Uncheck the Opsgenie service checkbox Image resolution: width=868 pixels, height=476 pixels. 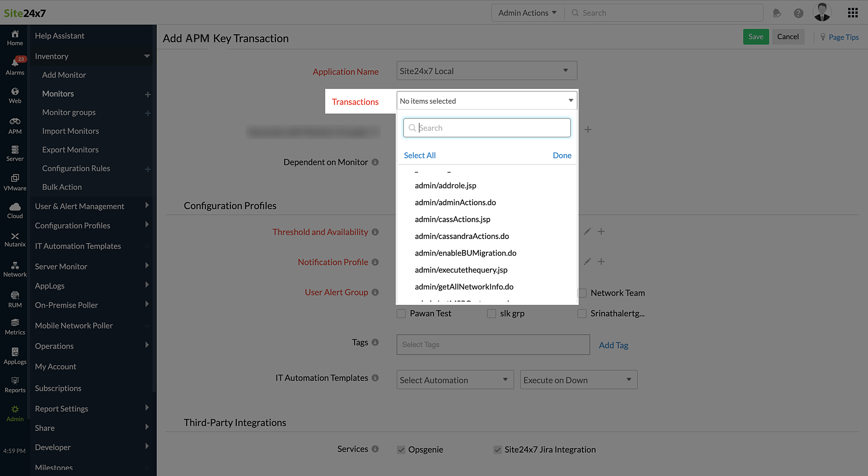click(401, 450)
